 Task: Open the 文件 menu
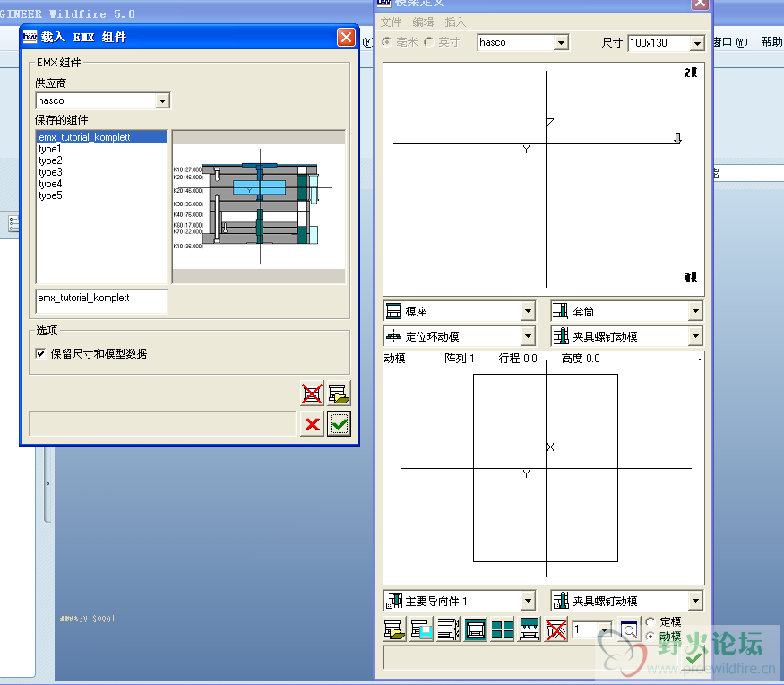391,22
